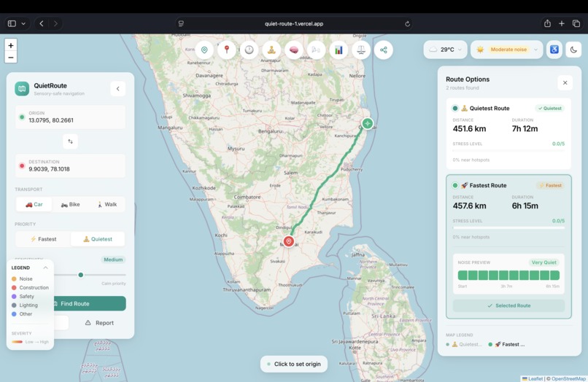The image size is (588, 382).
Task: Click the red pushpin toolbar icon
Action: 227,50
